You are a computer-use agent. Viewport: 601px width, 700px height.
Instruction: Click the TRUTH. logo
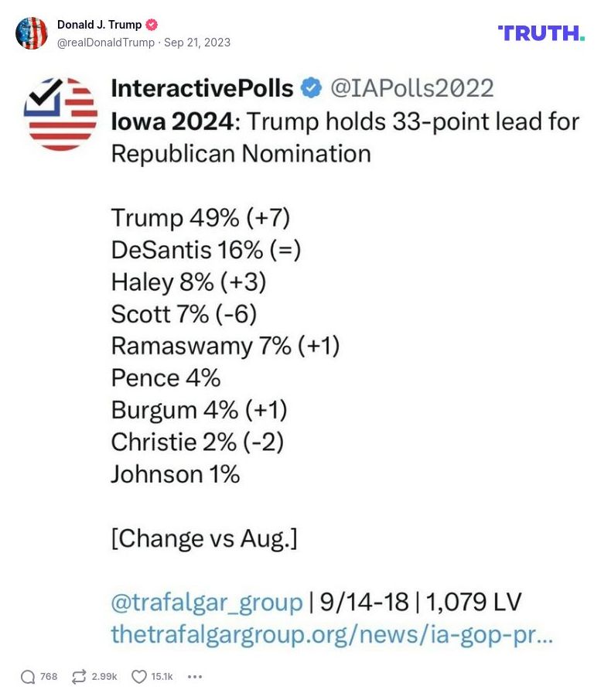[x=541, y=33]
